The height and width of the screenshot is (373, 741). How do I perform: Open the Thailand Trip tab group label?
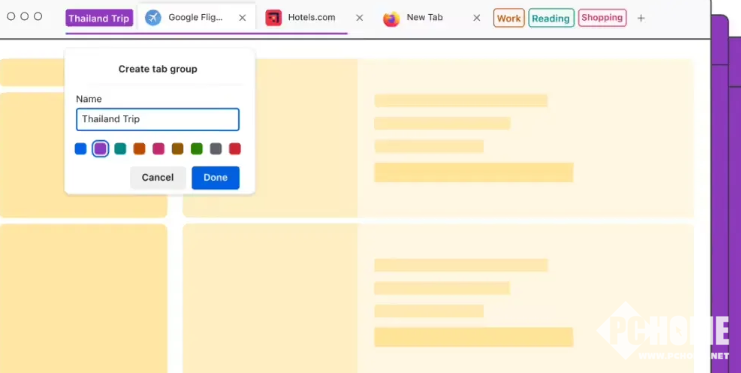99,18
